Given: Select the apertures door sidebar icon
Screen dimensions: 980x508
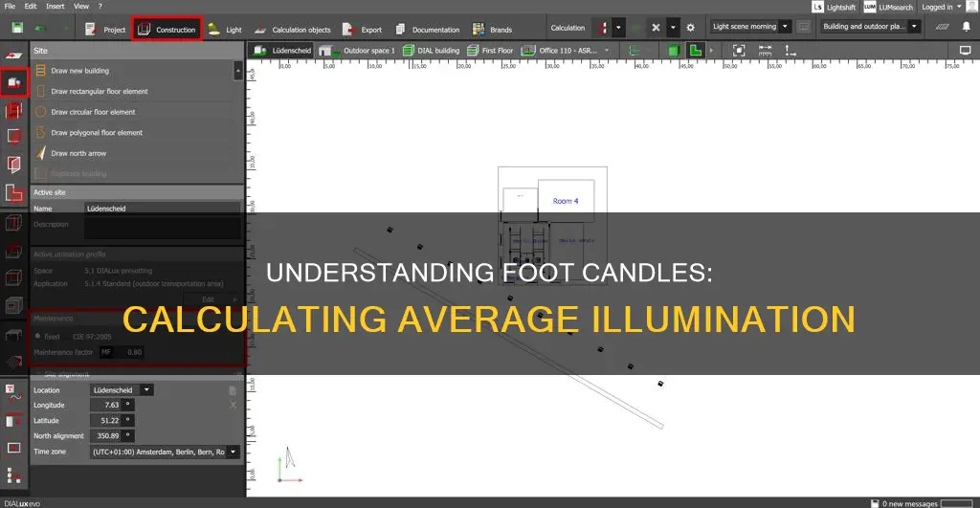Looking at the screenshot, I should click(x=13, y=165).
